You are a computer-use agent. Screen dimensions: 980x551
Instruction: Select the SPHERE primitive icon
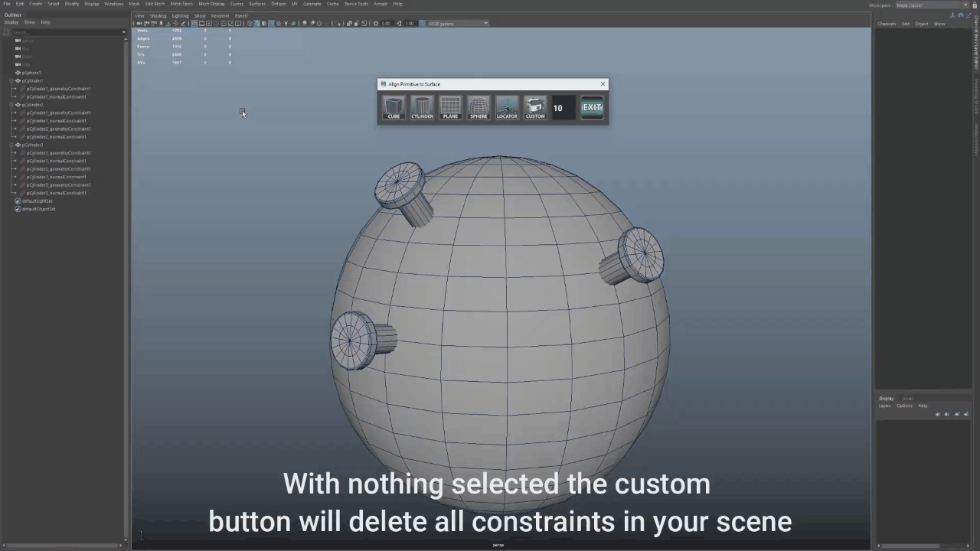coord(479,107)
